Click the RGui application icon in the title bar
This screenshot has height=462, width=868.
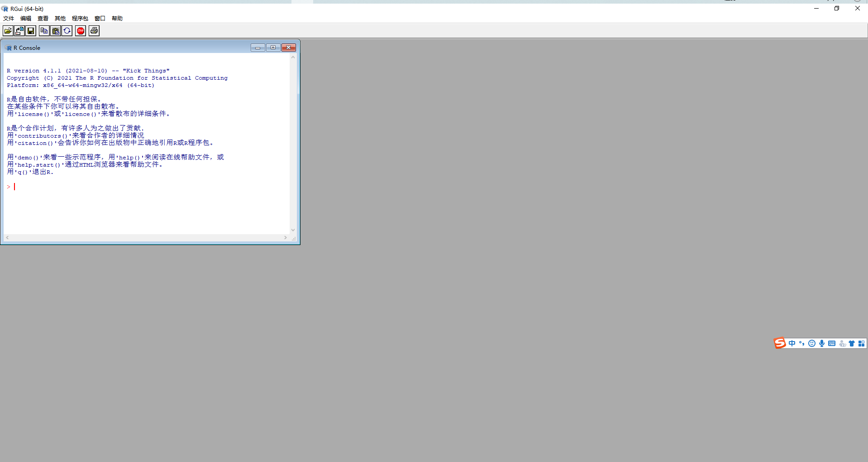[x=5, y=9]
